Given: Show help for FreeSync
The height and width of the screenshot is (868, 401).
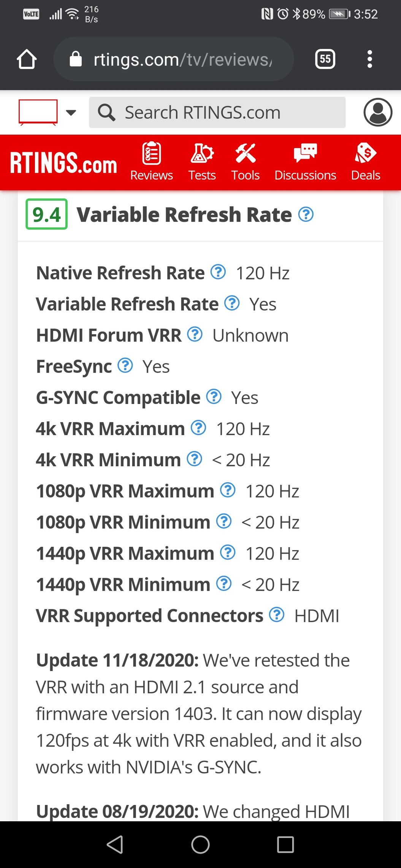Looking at the screenshot, I should 125,365.
